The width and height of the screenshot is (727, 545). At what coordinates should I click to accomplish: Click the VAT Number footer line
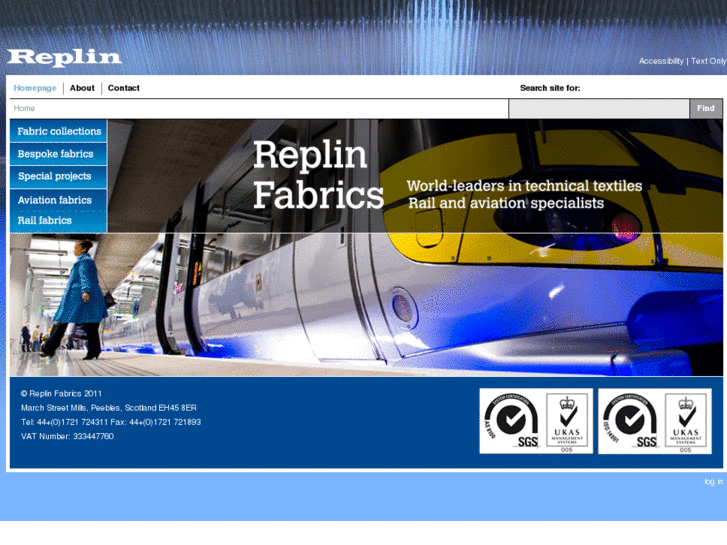pos(67,436)
